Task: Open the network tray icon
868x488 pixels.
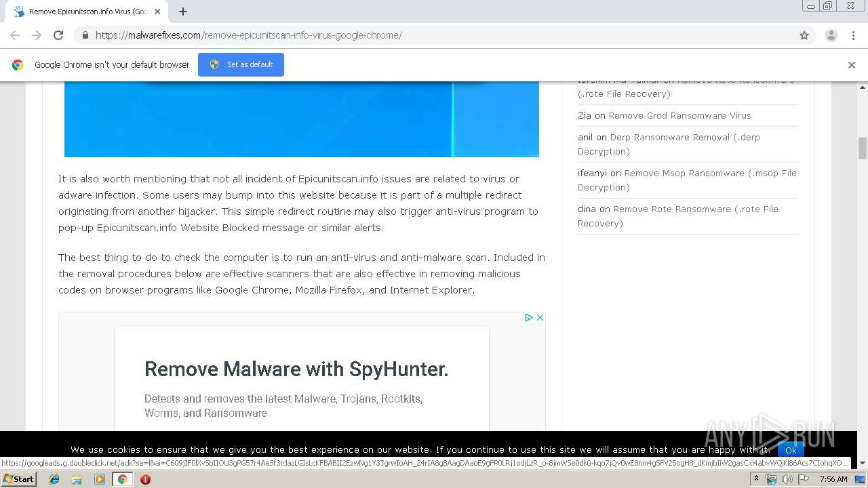Action: [771, 479]
